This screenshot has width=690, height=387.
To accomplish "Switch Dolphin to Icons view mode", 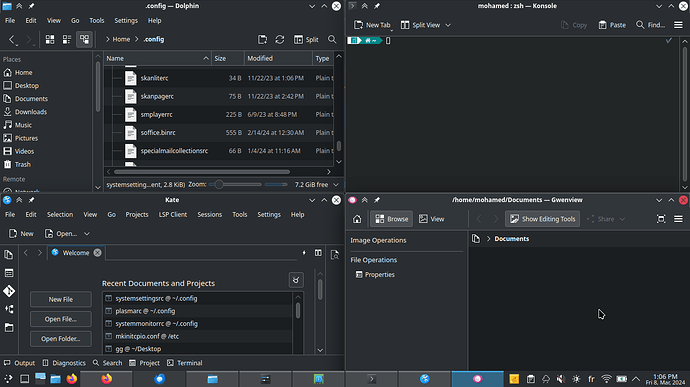I will [x=50, y=40].
